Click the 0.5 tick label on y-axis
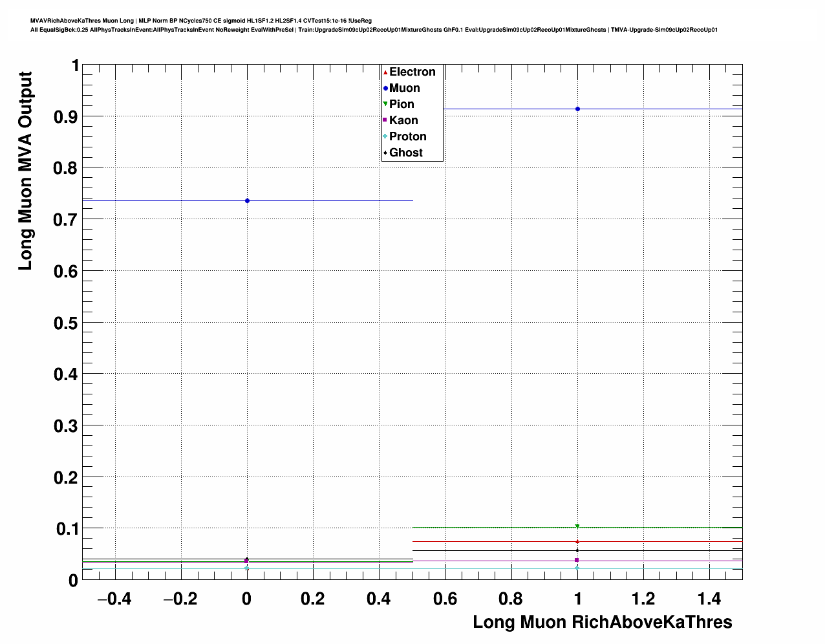Viewport: 825px width, 644px height. pos(65,323)
